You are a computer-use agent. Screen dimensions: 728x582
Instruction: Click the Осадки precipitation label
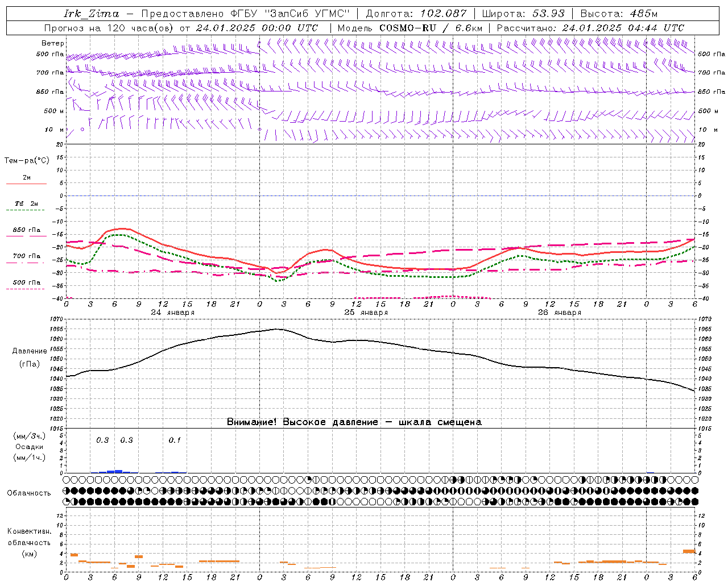click(29, 447)
